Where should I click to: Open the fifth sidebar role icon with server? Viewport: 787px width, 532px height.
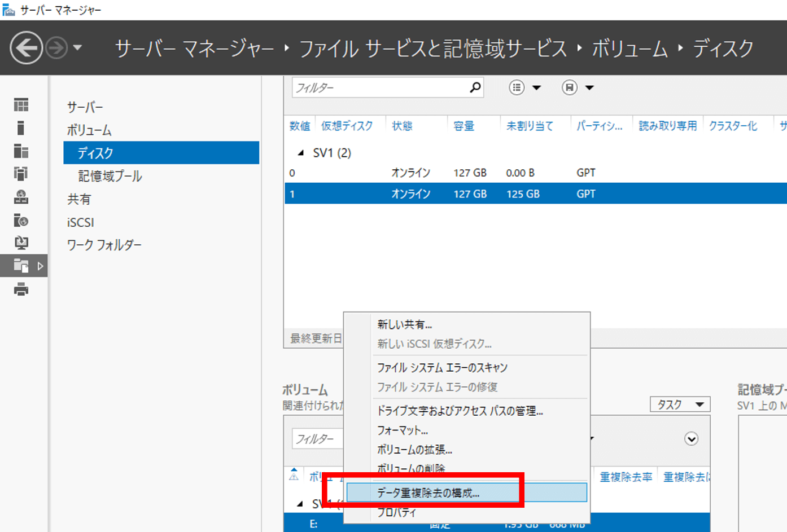21,197
